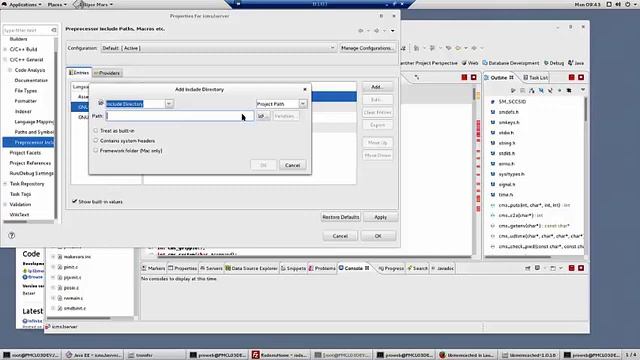Open the Outline view menu arrow
Image resolution: width=640 pixels, height=360 pixels.
pos(582,90)
